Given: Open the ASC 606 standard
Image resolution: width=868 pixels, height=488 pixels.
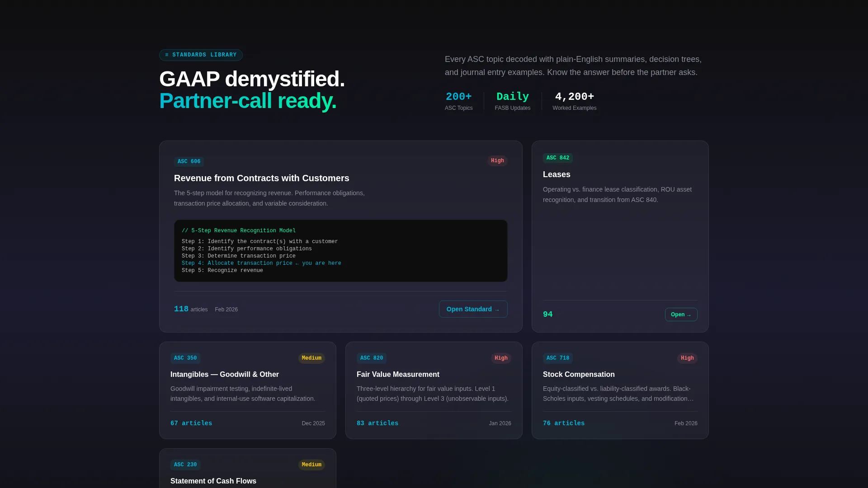Looking at the screenshot, I should (x=473, y=309).
